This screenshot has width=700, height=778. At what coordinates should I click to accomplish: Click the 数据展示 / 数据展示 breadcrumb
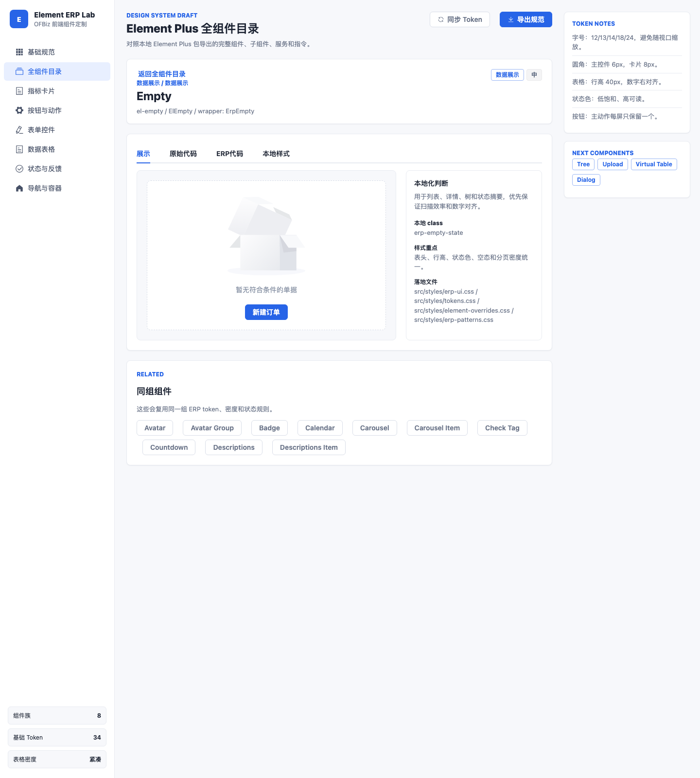click(x=162, y=83)
